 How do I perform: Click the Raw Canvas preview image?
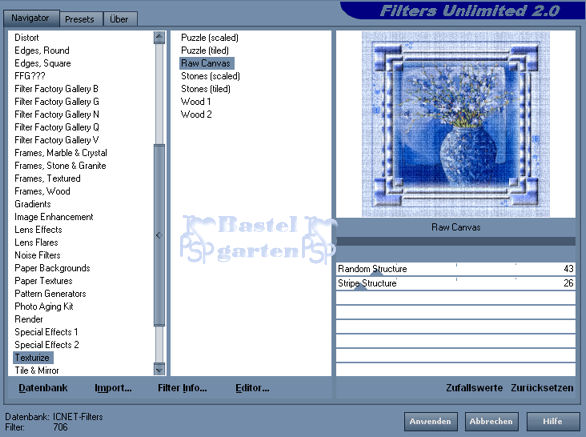(456, 124)
